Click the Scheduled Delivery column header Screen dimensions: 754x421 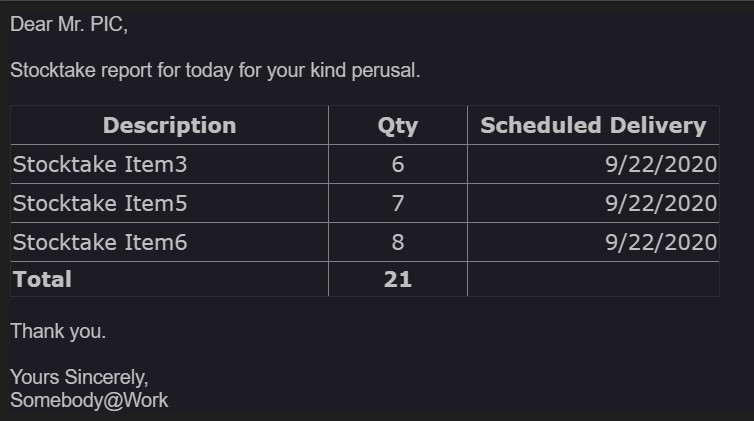click(593, 125)
